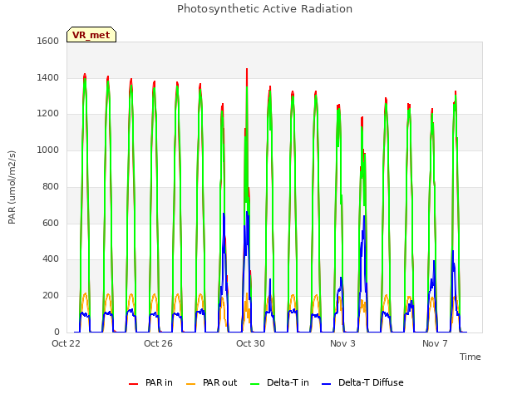Screen dimensions: 532x399
Task: Click the 600 y-axis tick label
Action: pyautogui.click(x=51, y=223)
